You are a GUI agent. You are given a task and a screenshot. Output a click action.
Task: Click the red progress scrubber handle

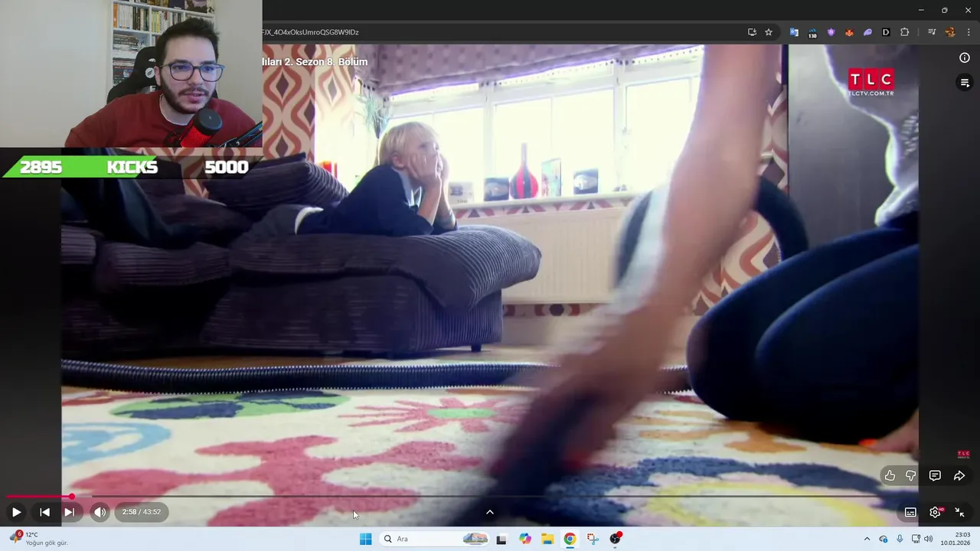pos(71,496)
